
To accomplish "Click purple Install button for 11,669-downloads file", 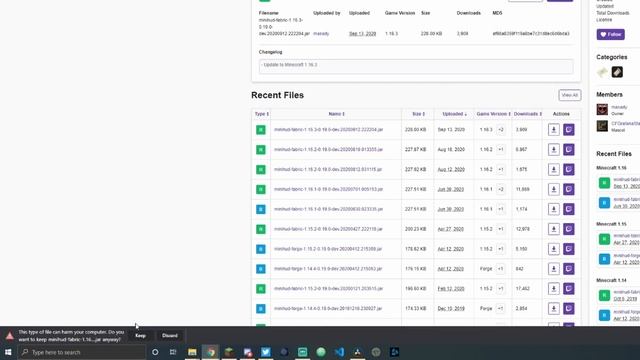I will pos(569,189).
